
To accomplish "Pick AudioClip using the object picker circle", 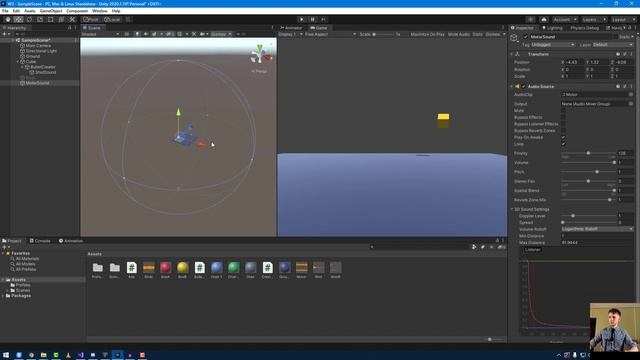I will (631, 94).
